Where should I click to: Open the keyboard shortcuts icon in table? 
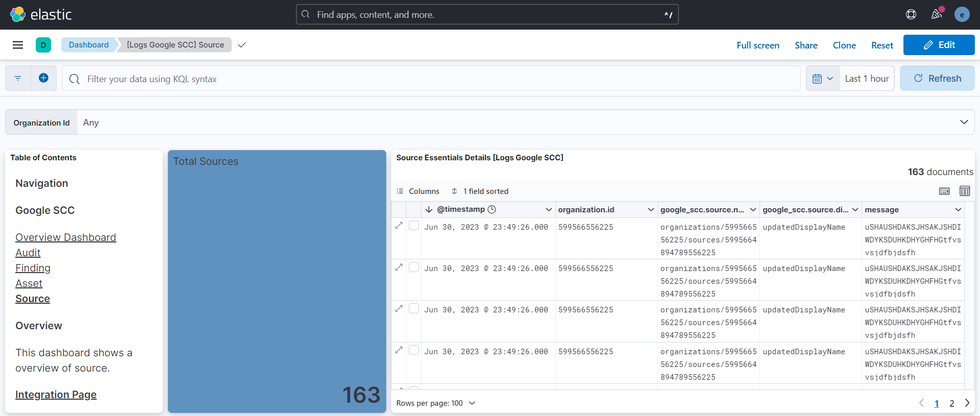[x=944, y=191]
